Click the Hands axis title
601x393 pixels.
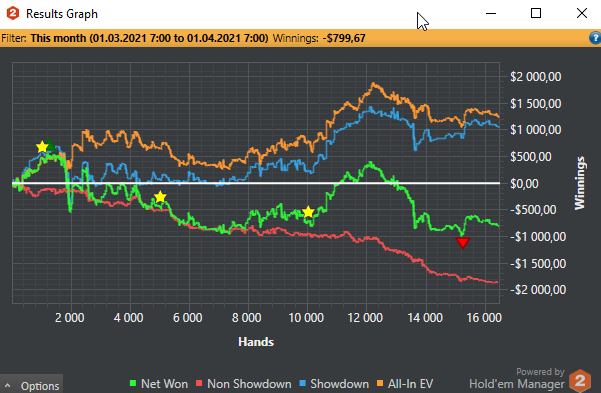(256, 342)
